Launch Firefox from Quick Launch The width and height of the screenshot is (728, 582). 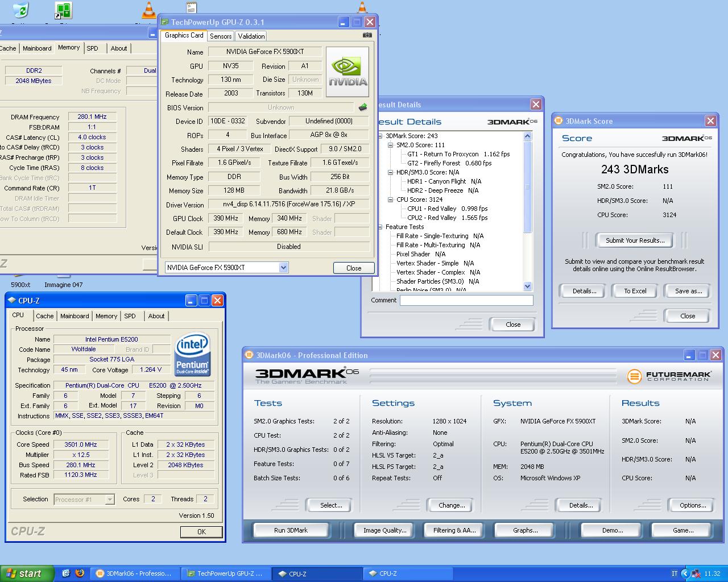80,573
